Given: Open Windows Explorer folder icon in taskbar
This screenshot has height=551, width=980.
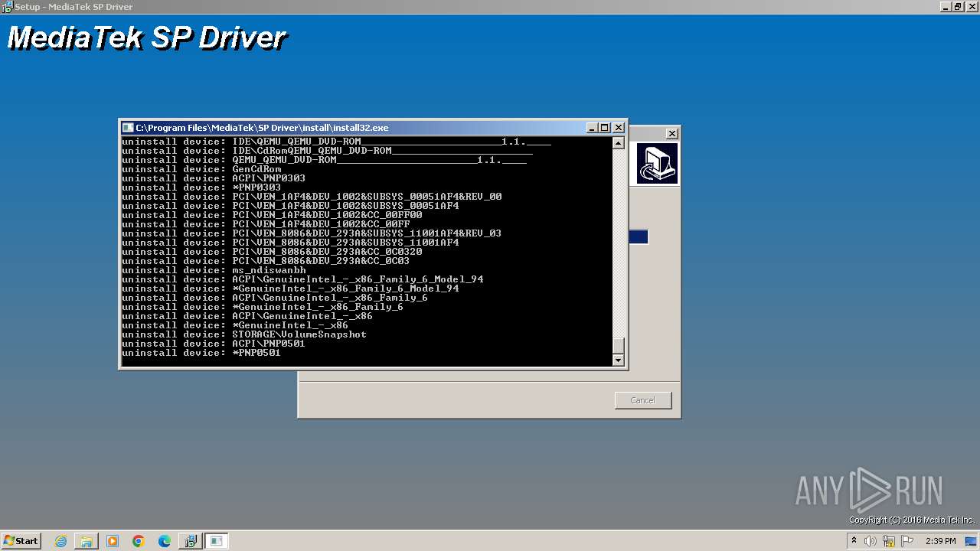Looking at the screenshot, I should (87, 541).
